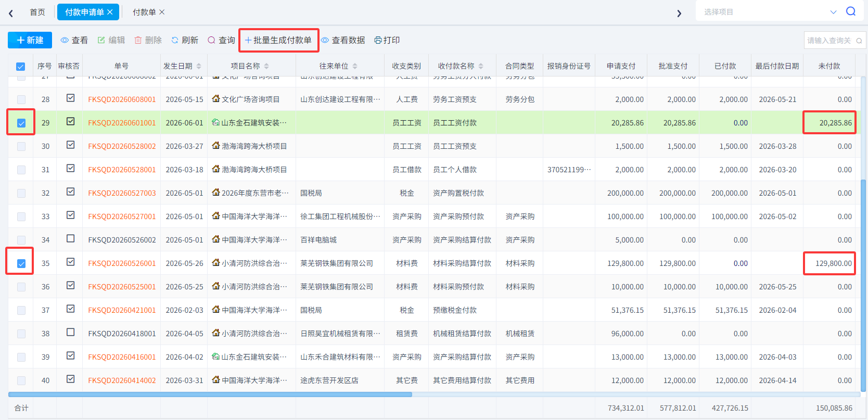Viewport: 868px width, 420px height.
Task: Sort by 往来单位 column arrows
Action: tap(355, 66)
